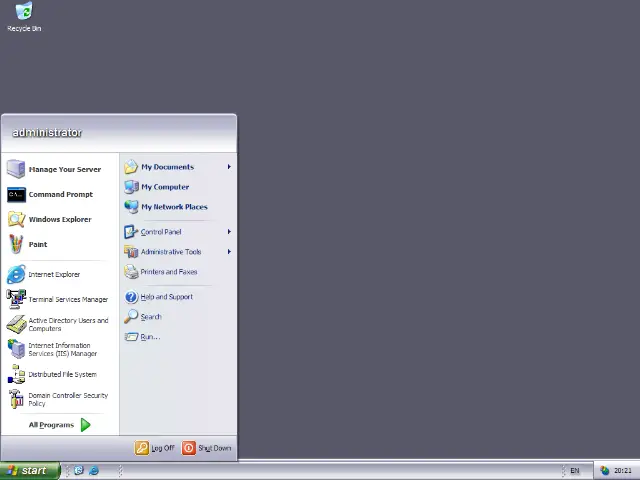The image size is (640, 480).
Task: Click the Log Off key icon
Action: [142, 448]
